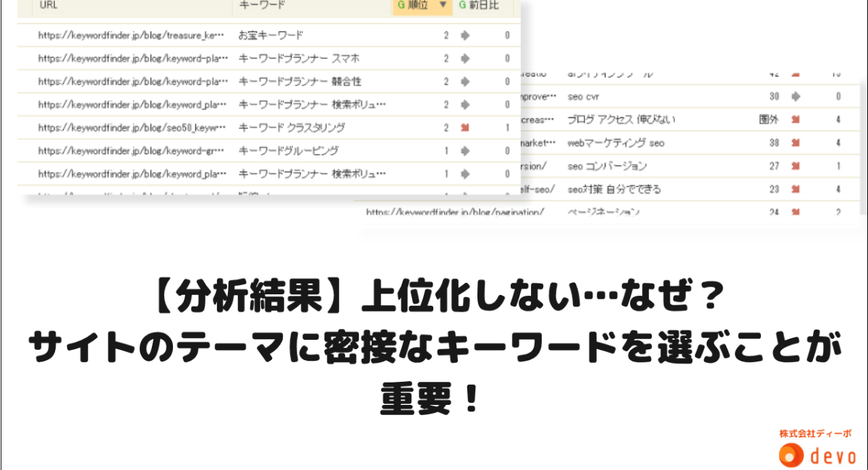Screen dimensions: 868x470
Task: Click the red arrow in webマーケティング seo row
Action: [796, 143]
